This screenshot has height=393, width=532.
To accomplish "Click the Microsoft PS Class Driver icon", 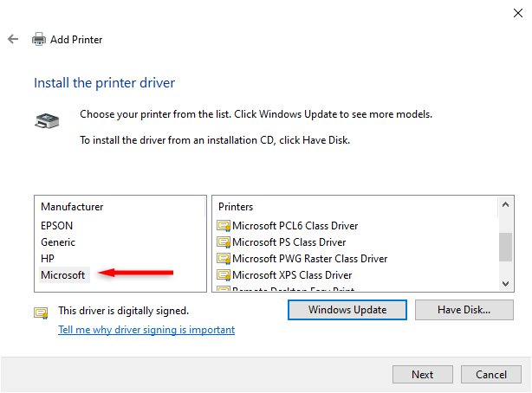I will point(224,242).
